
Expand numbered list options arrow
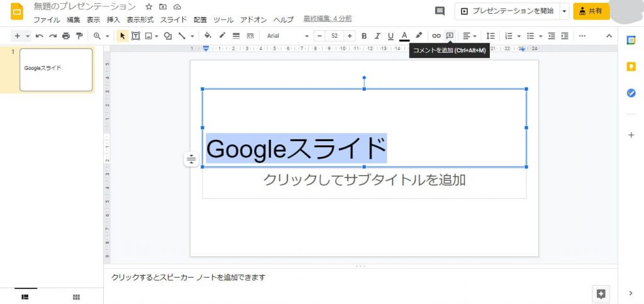519,36
